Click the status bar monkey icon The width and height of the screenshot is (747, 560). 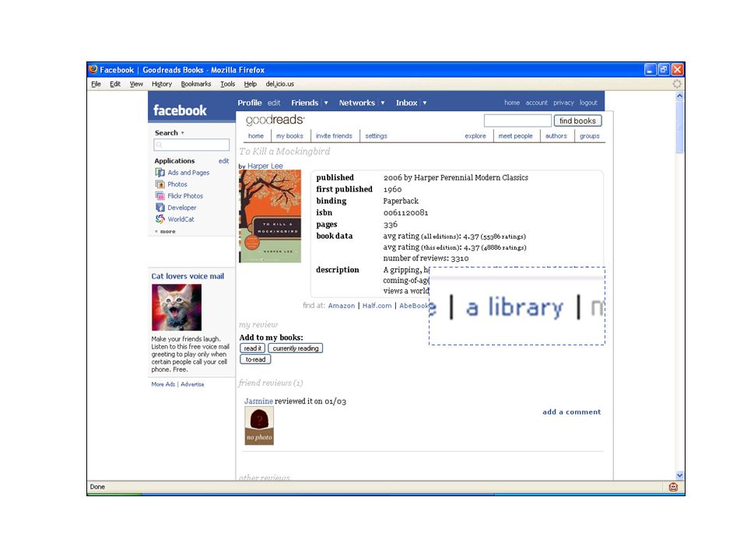click(x=673, y=487)
